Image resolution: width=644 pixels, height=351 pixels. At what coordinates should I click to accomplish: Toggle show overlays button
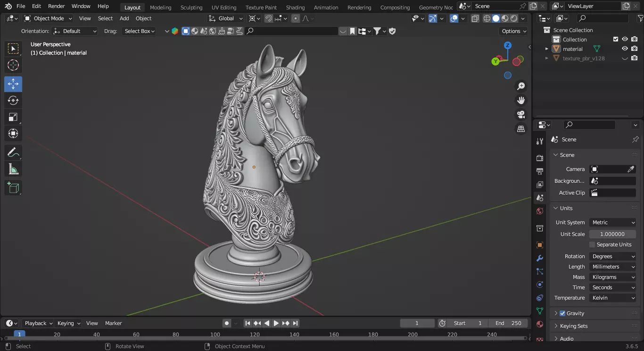point(454,18)
